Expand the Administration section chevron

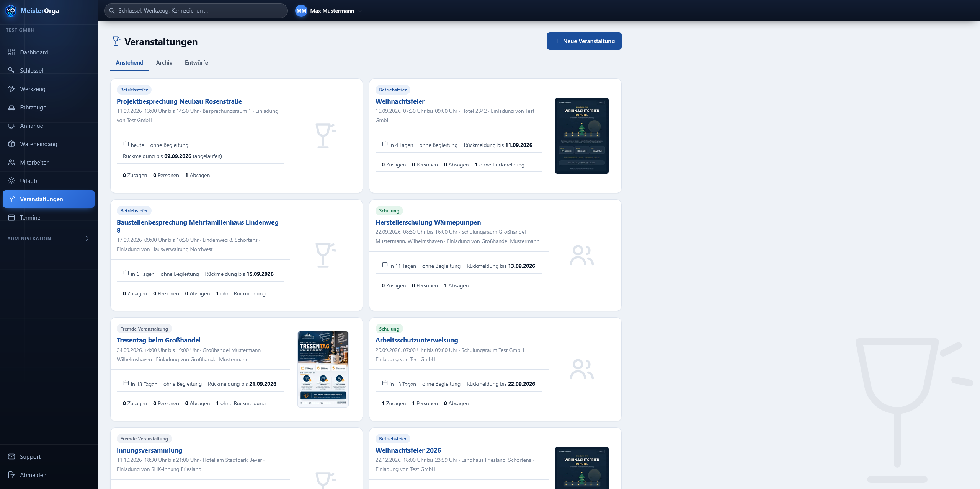click(87, 238)
